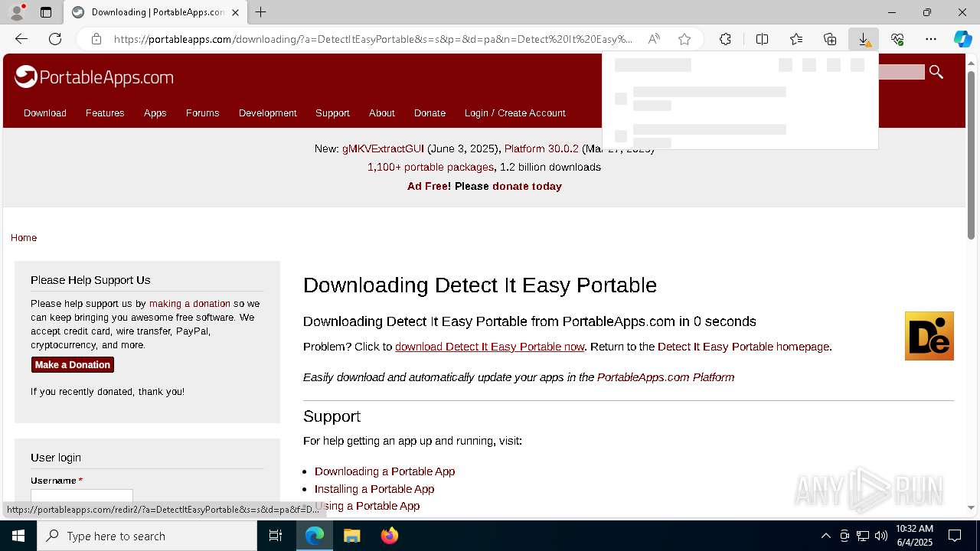This screenshot has height=551, width=980.
Task: Click the making a donation link
Action: click(190, 304)
